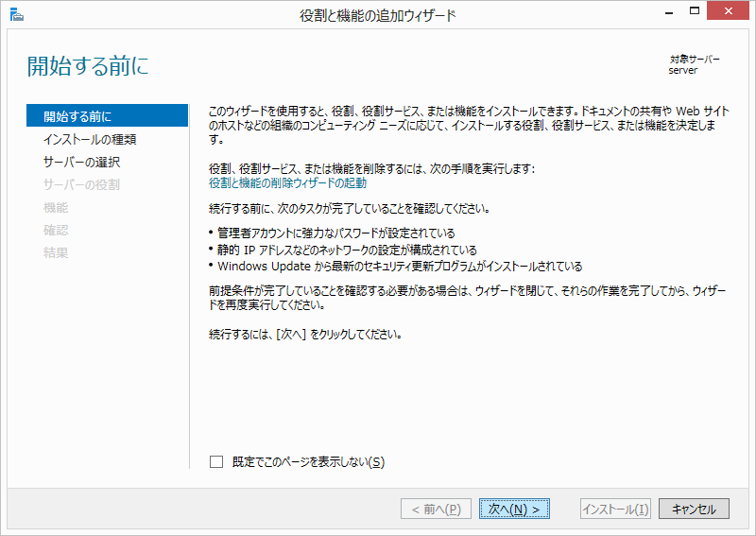Close the wizard with the red X
Viewport: 756px width, 536px height.
(730, 11)
